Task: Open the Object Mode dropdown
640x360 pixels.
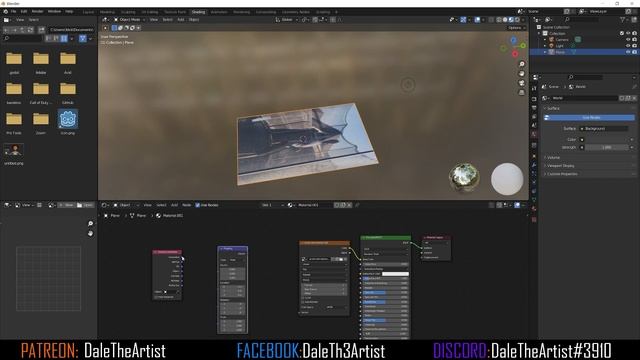Action: tap(130, 20)
